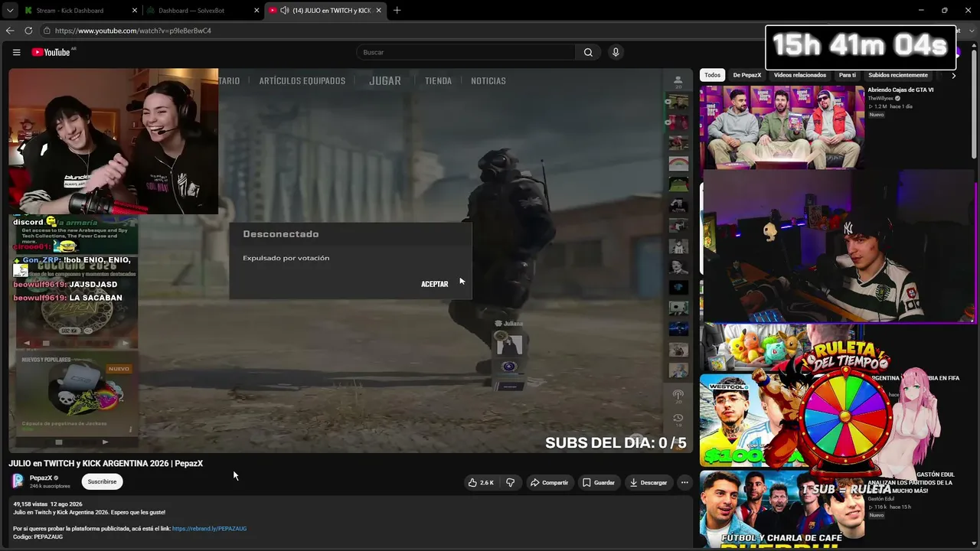Open the Abriendo Cajas de GTA VI thumbnail
Viewport: 980px width, 551px height.
[782, 126]
